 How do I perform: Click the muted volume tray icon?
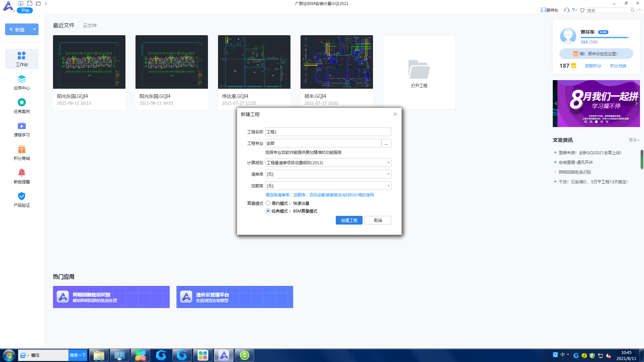pyautogui.click(x=608, y=356)
